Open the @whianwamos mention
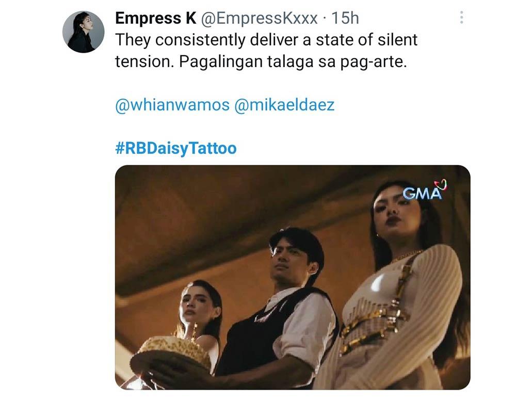Screen dimensions: 532x399 172,105
